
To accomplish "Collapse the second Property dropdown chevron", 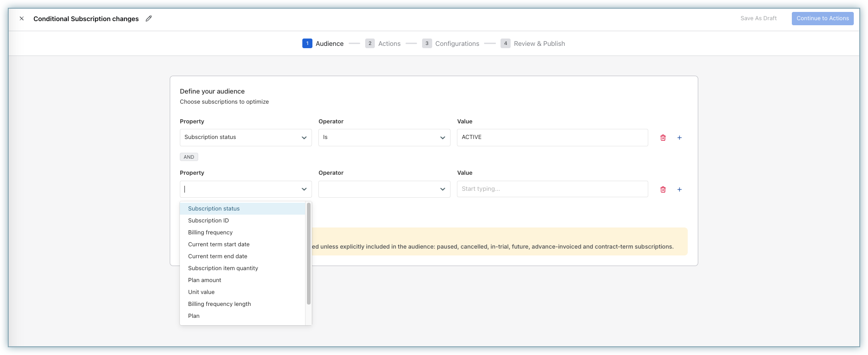I will click(x=304, y=189).
